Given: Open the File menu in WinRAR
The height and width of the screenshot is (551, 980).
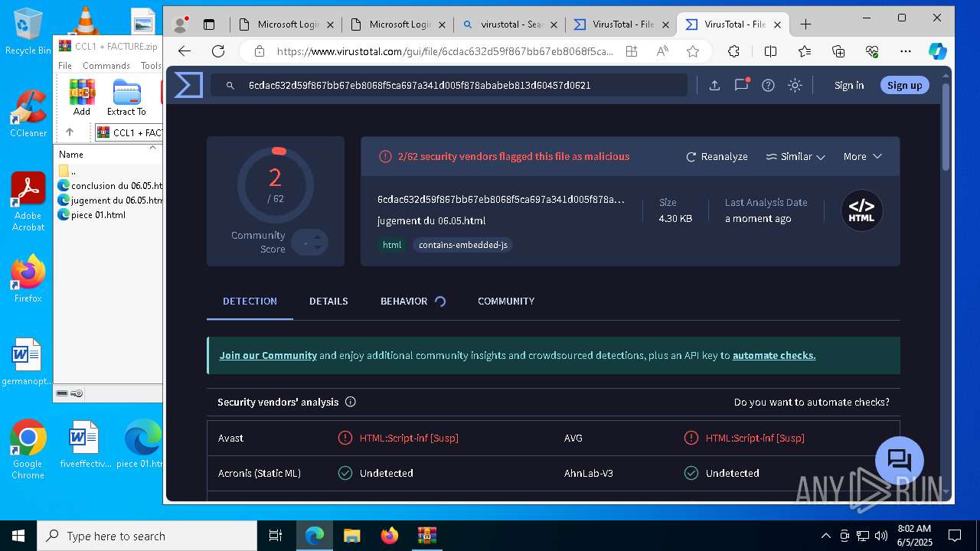Looking at the screenshot, I should coord(65,66).
